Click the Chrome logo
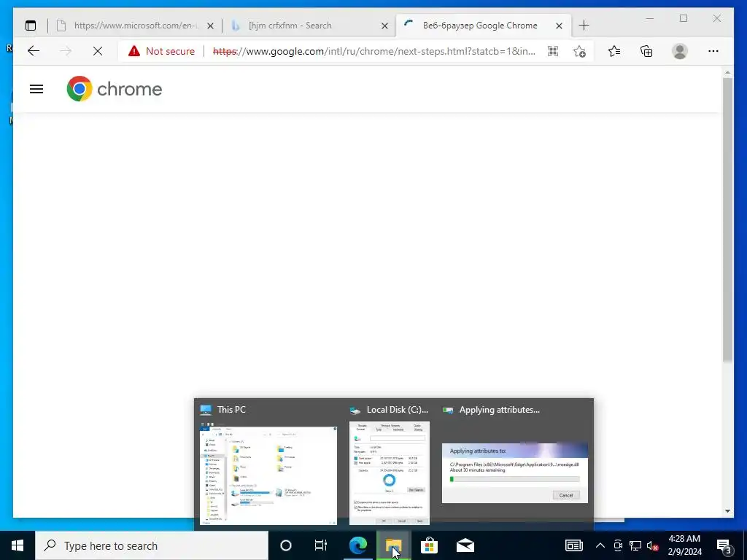 pos(115,89)
